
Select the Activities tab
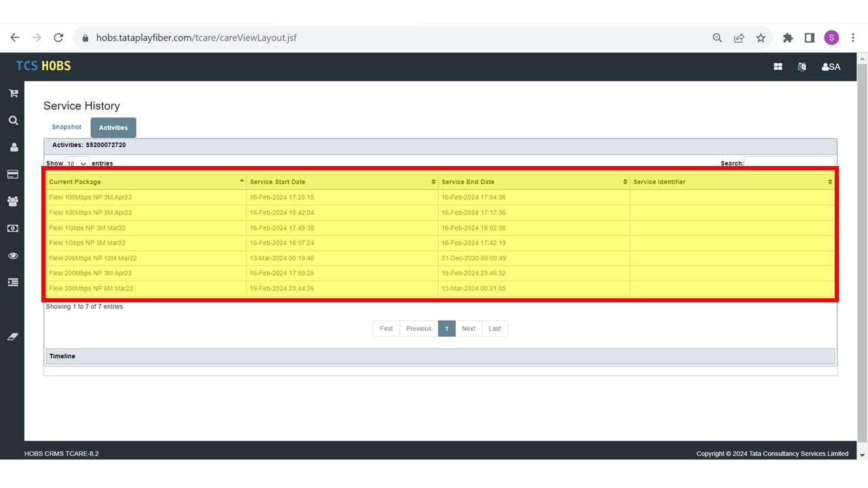113,127
